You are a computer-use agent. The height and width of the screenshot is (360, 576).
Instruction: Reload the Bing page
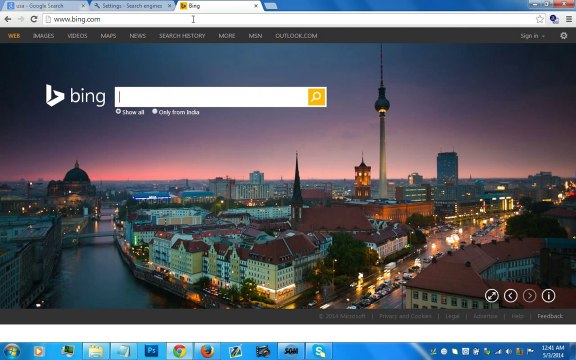tap(34, 19)
